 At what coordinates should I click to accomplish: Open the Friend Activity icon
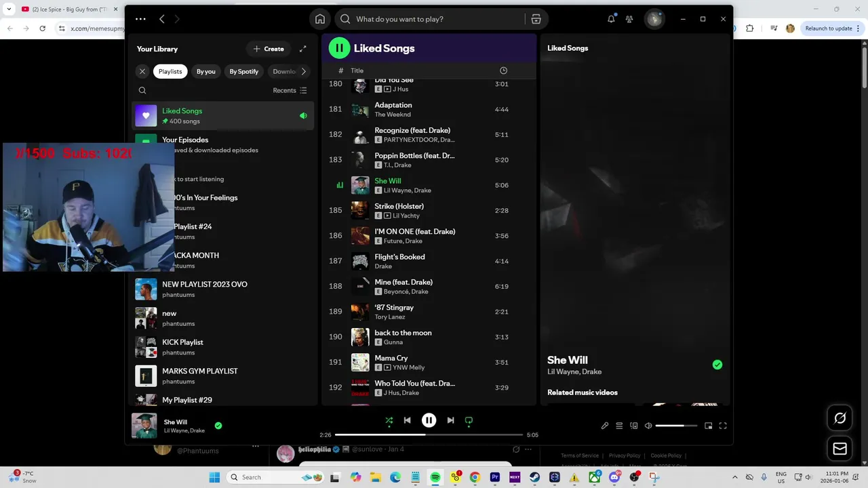[629, 19]
